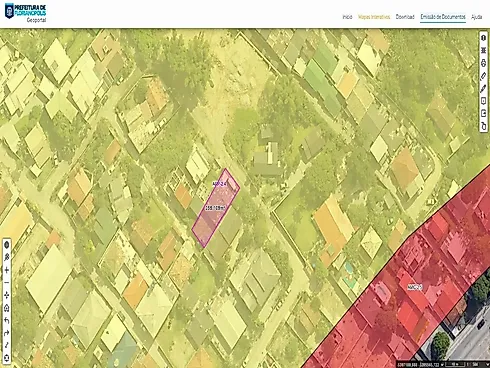This screenshot has height=368, width=490.
Task: Click the locate position icon in left toolbar
Action: [6, 257]
